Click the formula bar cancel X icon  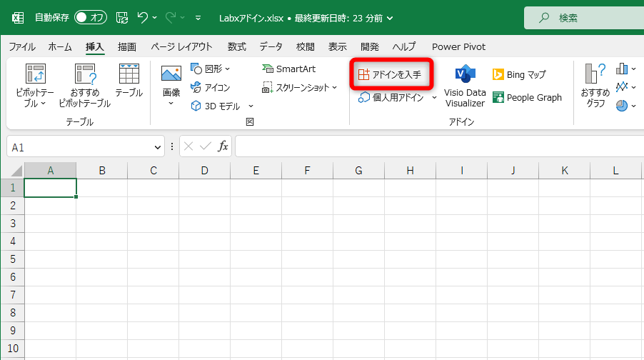pyautogui.click(x=188, y=146)
